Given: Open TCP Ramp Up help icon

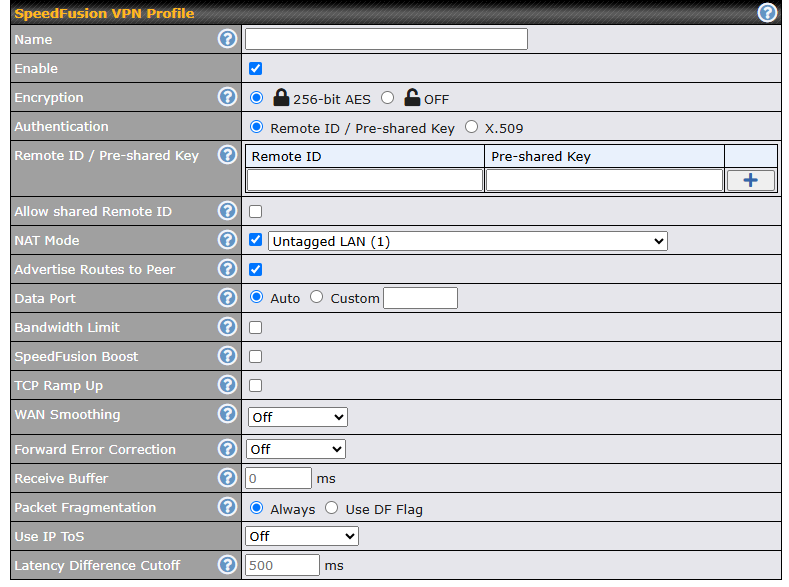Looking at the screenshot, I should coord(227,385).
